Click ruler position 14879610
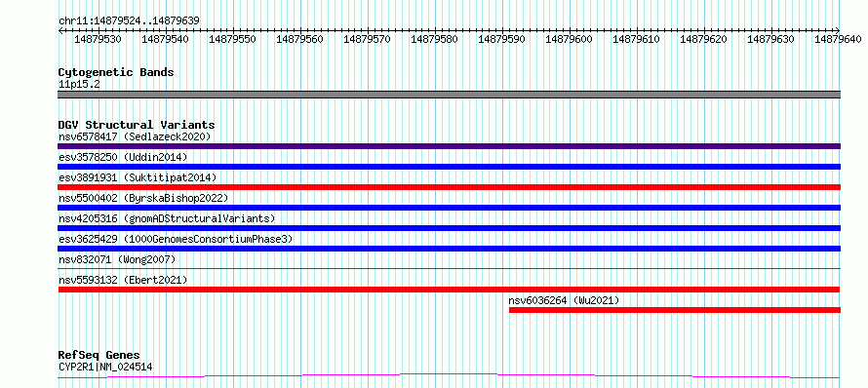The width and height of the screenshot is (868, 388). tap(637, 39)
